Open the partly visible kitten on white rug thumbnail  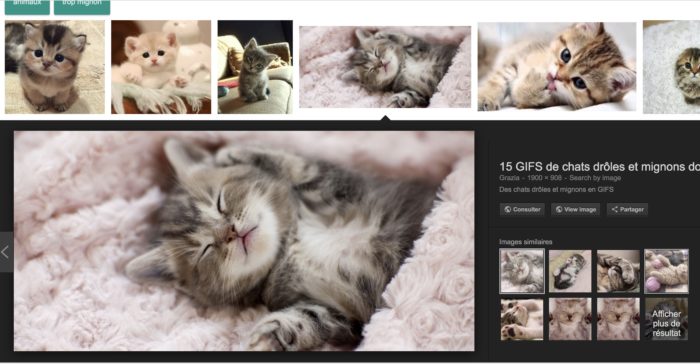click(x=671, y=67)
